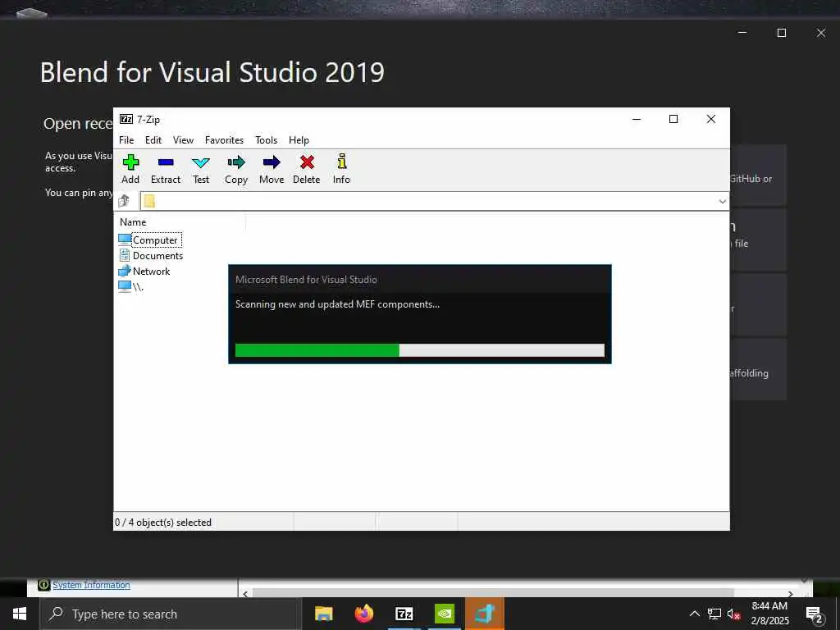This screenshot has width=840, height=630.
Task: Open the View menu in 7-Zip
Action: pos(183,139)
